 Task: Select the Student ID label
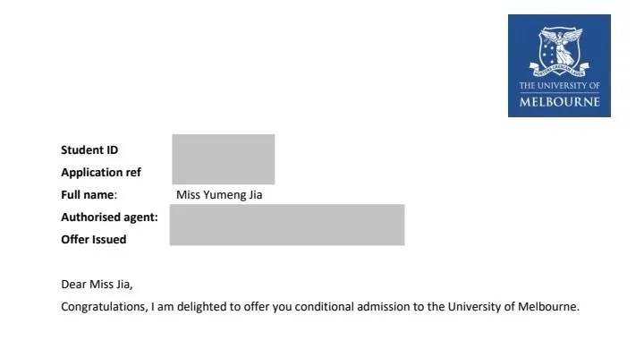click(89, 150)
